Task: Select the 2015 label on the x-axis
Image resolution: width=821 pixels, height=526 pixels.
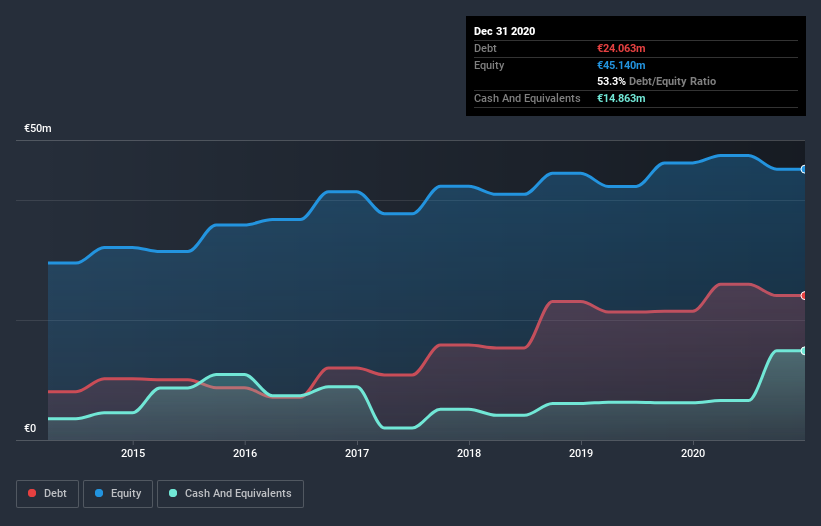Action: (133, 453)
